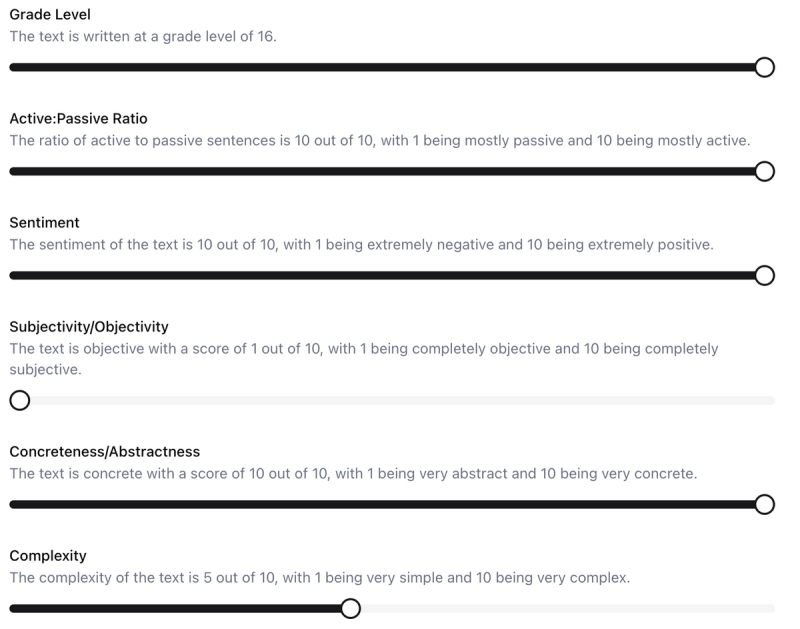This screenshot has width=800, height=629.
Task: Click the Concreteness/Abstractness heading
Action: click(104, 451)
